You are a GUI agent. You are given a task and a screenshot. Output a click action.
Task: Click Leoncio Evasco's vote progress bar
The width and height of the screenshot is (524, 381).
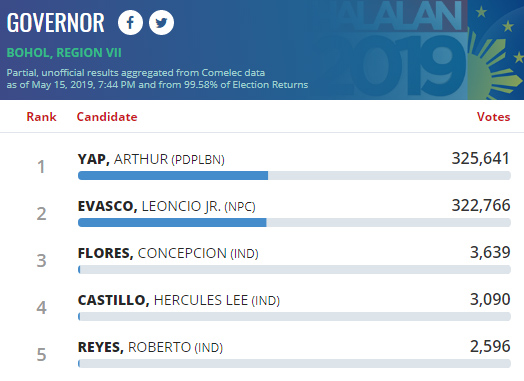tap(294, 222)
